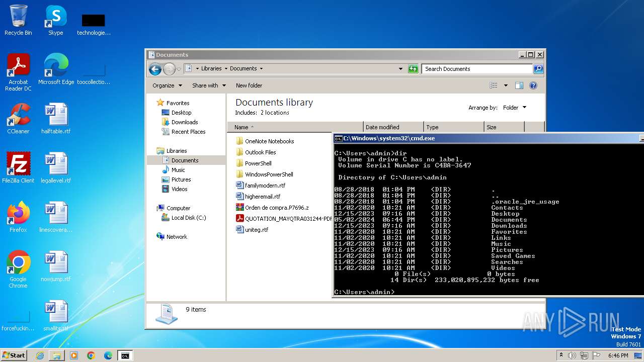Select smallits.rtf desktop file
This screenshot has width=644, height=362.
55,316
